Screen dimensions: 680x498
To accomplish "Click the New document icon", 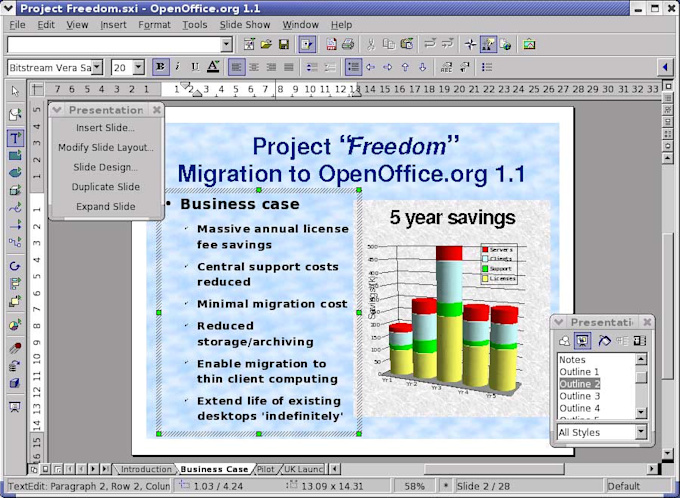I will pos(249,44).
